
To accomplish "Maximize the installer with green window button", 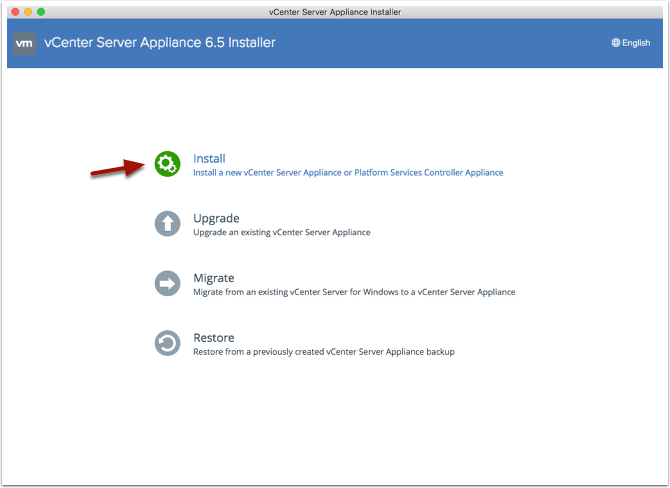I will (x=41, y=10).
